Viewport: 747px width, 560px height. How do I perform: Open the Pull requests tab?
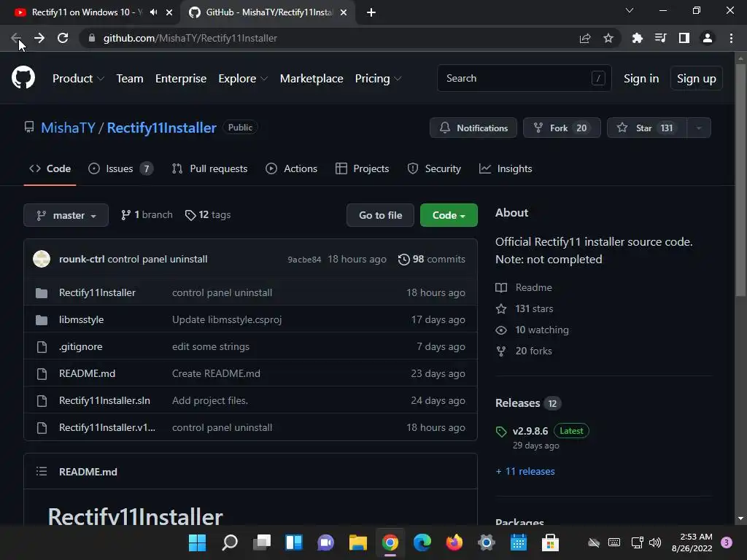pos(209,168)
